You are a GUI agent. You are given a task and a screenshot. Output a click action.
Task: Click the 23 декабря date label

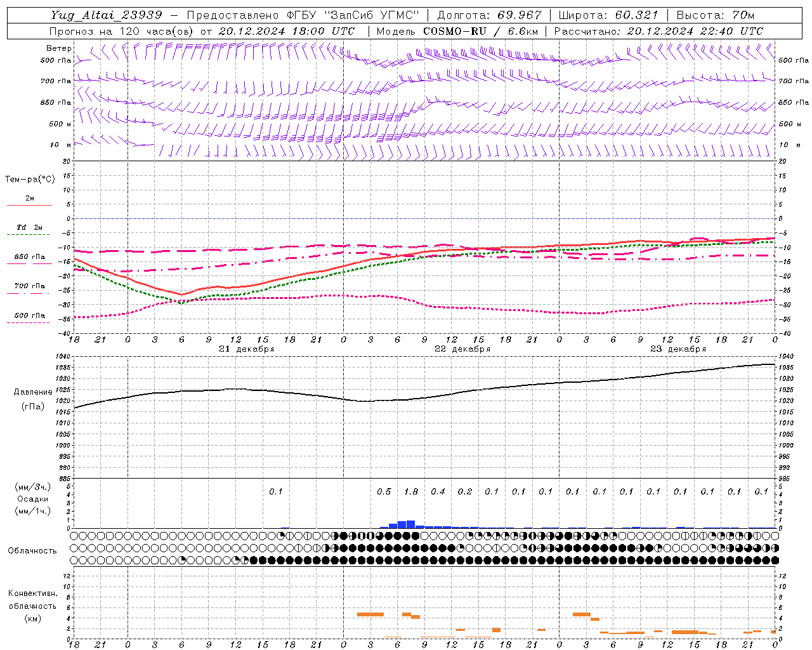pyautogui.click(x=678, y=349)
